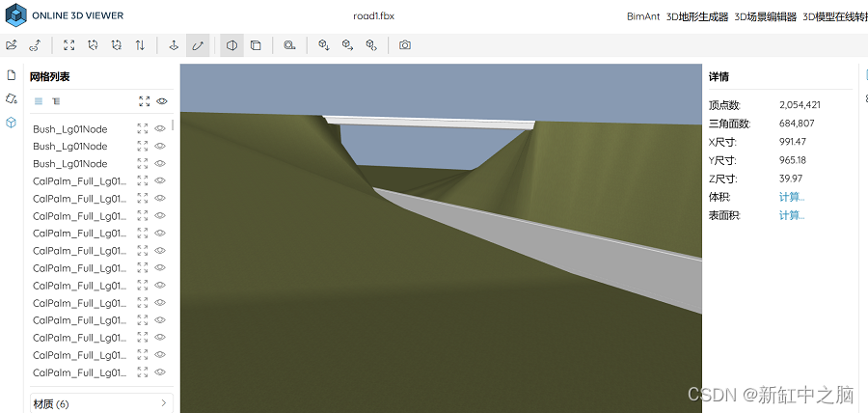The width and height of the screenshot is (868, 413).
Task: Open the BimAnt link
Action: [643, 16]
